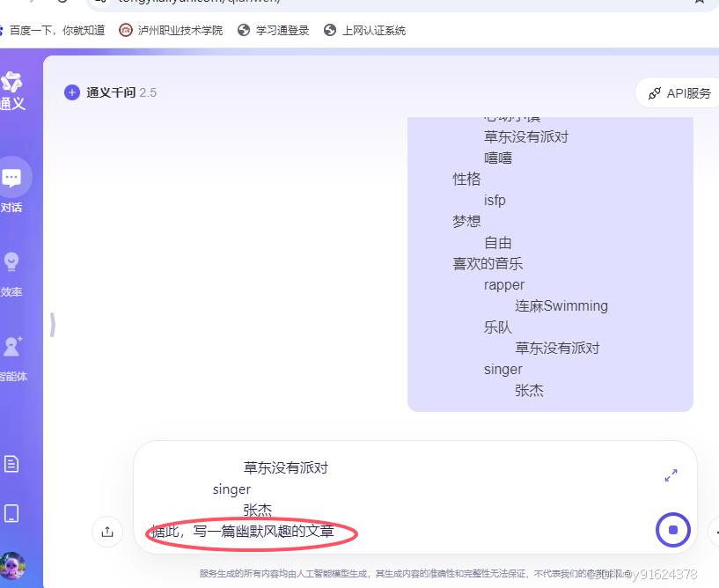Click 喜欢的音乐 line in message
Screen dimensions: 719x588
[x=488, y=264]
